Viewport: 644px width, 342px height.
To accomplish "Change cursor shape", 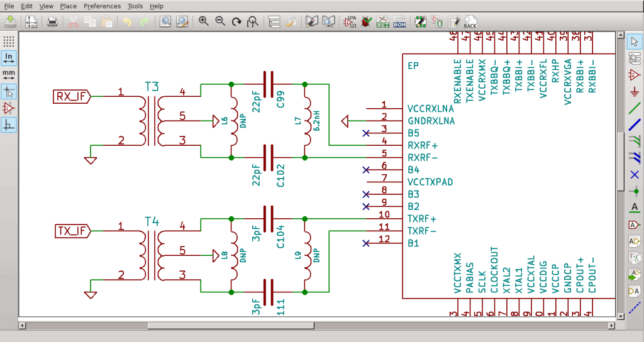I will (9, 92).
